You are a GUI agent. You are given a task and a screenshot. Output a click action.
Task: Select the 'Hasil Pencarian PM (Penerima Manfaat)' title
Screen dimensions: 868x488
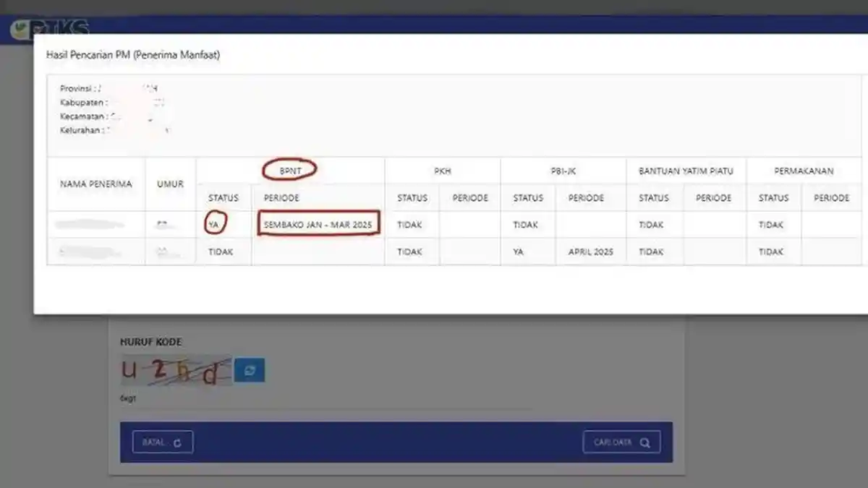coord(133,55)
